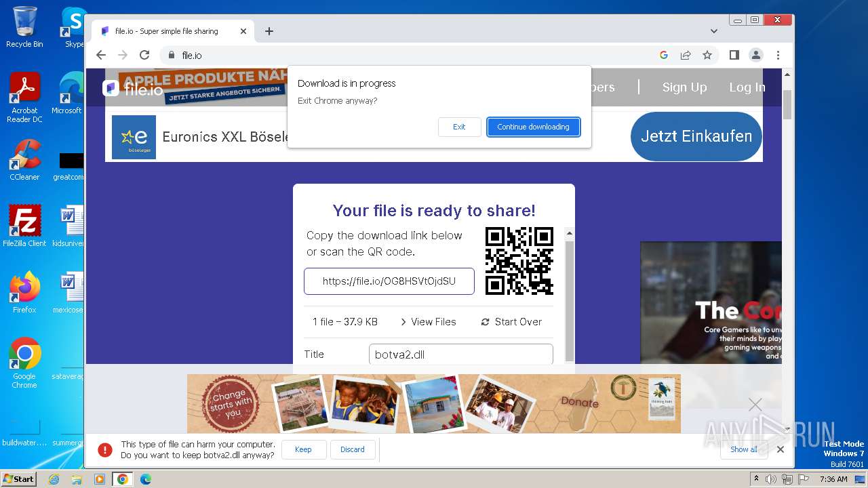Click the media player taskbar icon
Screen dimensions: 868x488
(100, 479)
